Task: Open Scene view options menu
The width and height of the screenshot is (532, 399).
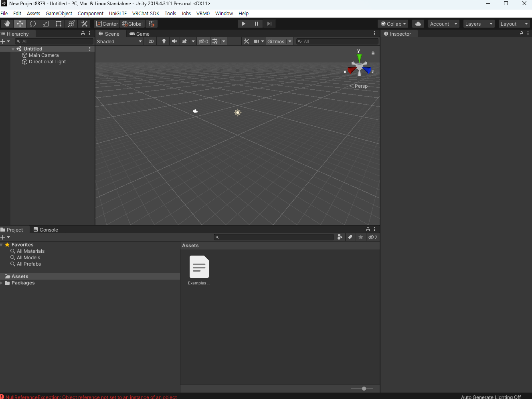Action: (374, 34)
